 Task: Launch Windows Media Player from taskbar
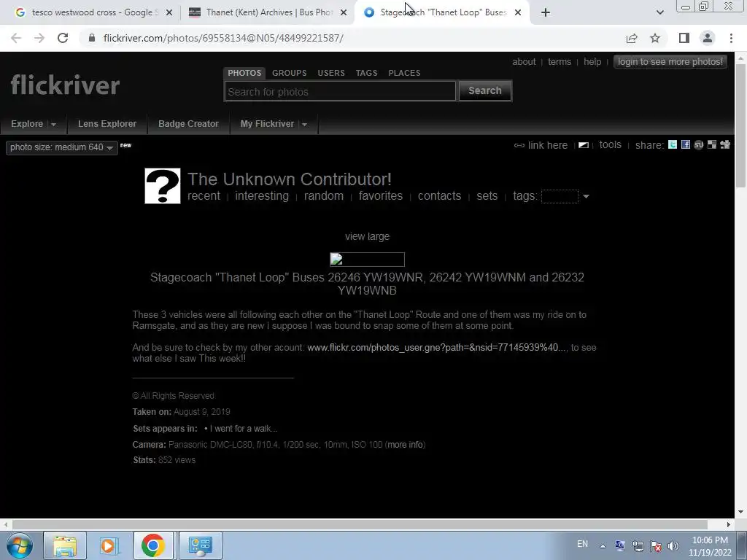coord(109,545)
